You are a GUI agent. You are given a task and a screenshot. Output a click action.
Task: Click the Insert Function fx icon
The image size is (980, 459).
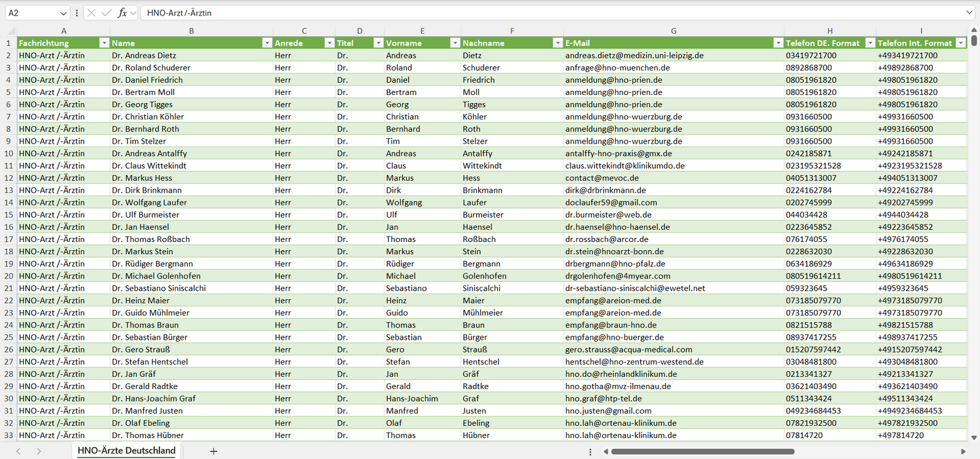tap(122, 13)
